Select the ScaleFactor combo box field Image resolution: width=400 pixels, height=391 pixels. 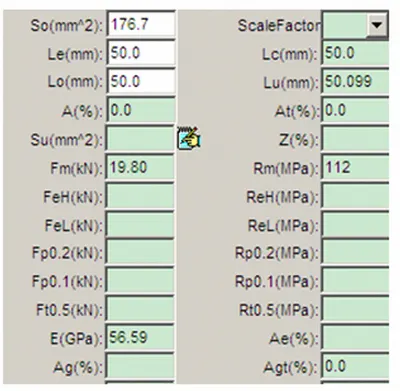(x=355, y=25)
